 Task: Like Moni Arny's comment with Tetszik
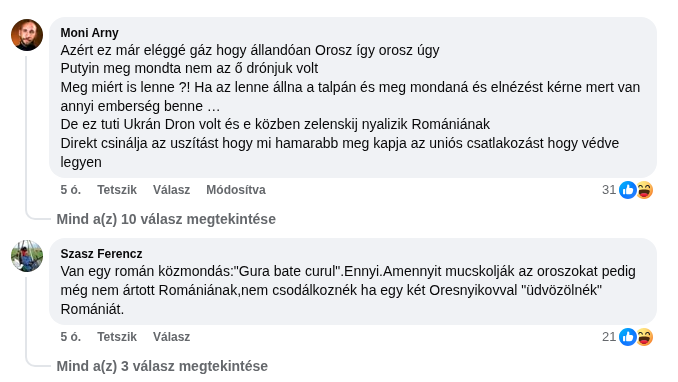click(x=117, y=190)
